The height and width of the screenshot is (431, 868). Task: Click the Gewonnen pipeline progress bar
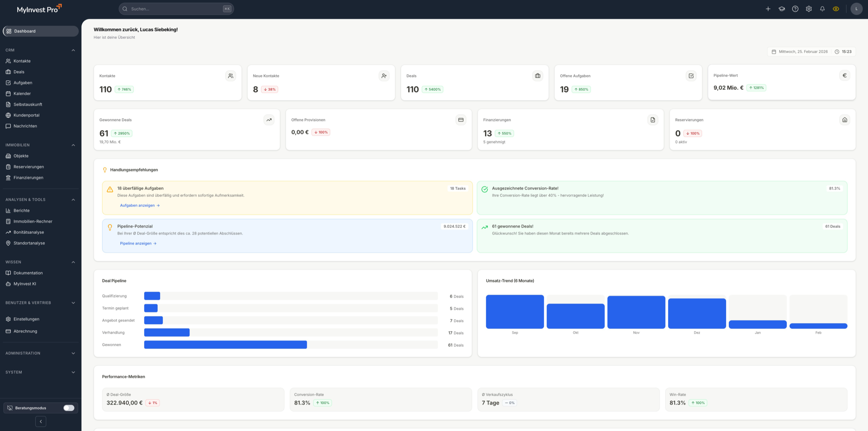coord(225,345)
